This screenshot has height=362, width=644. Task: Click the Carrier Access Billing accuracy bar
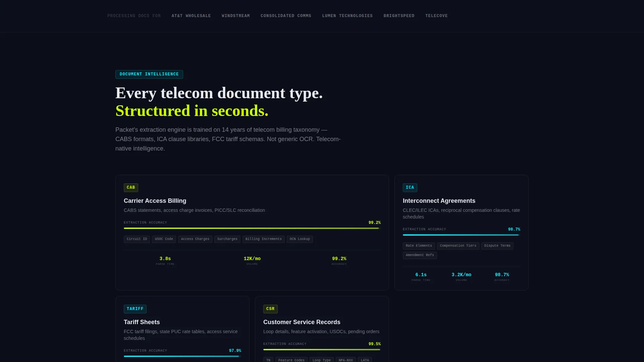[252, 228]
